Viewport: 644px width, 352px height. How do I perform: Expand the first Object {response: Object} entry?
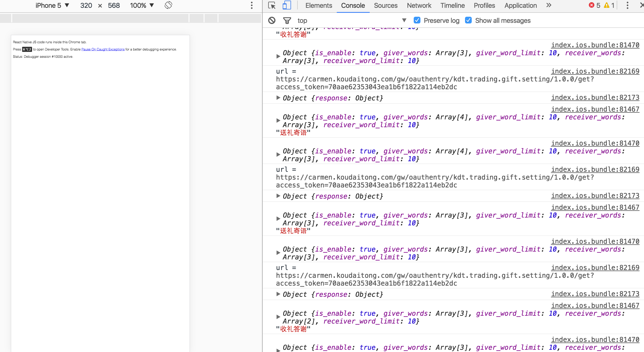pos(278,98)
